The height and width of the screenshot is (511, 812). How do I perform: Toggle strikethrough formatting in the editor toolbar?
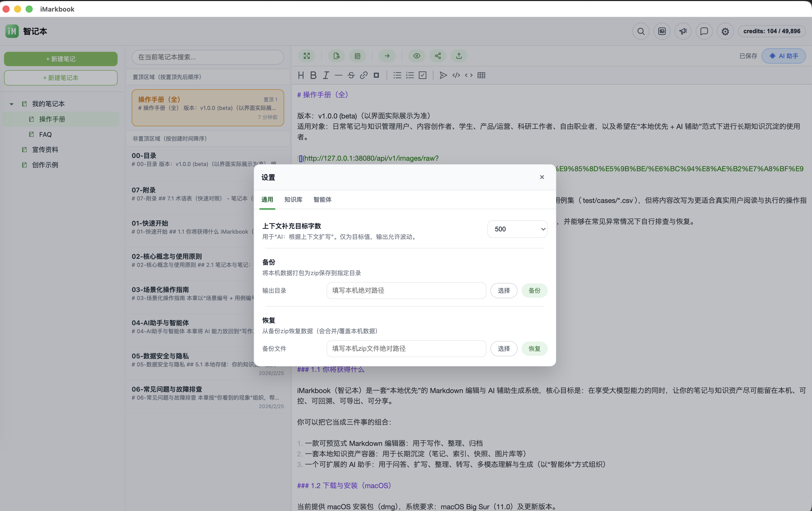351,75
